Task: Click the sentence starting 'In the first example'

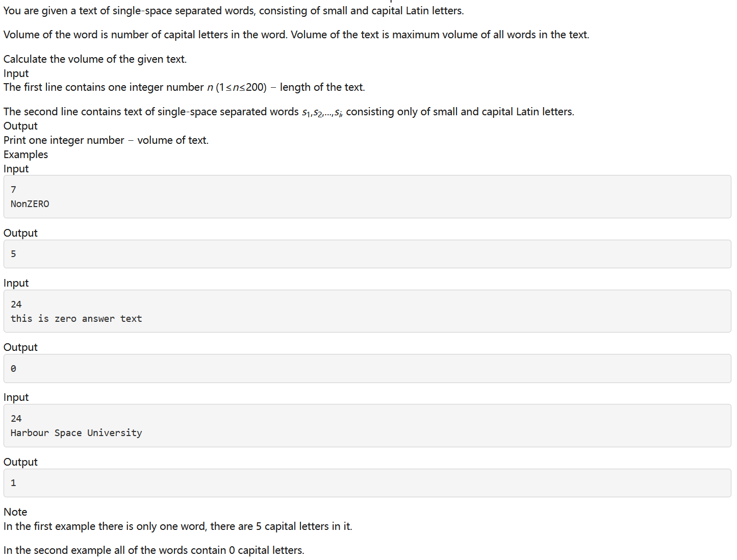Action: [178, 526]
